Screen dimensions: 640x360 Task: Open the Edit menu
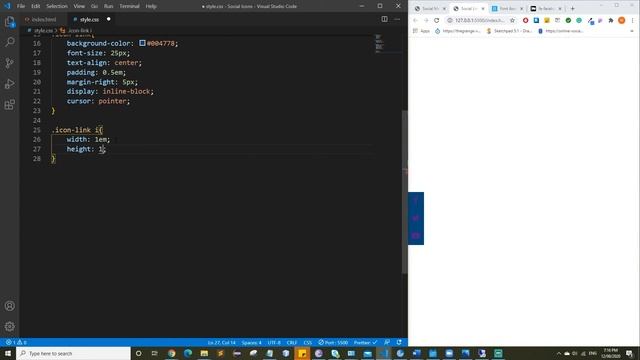(x=36, y=6)
